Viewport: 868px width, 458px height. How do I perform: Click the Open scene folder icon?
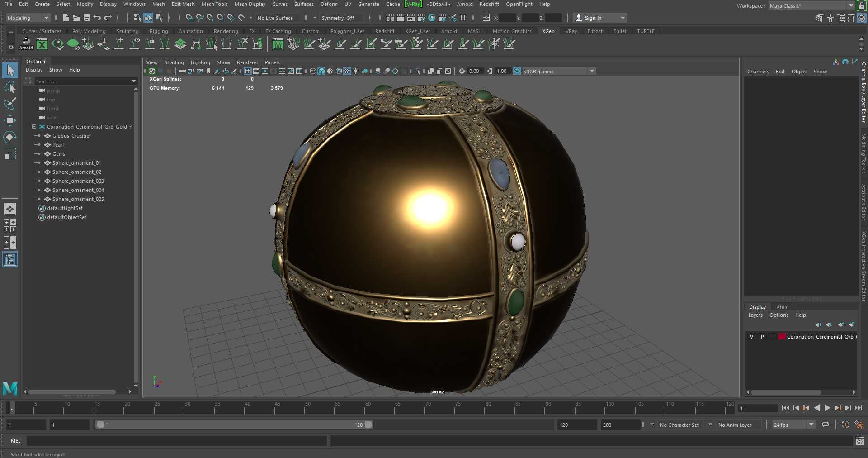coord(76,18)
